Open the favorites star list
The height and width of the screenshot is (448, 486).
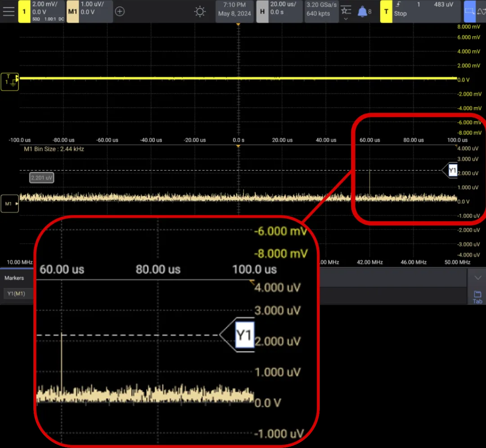pyautogui.click(x=346, y=10)
